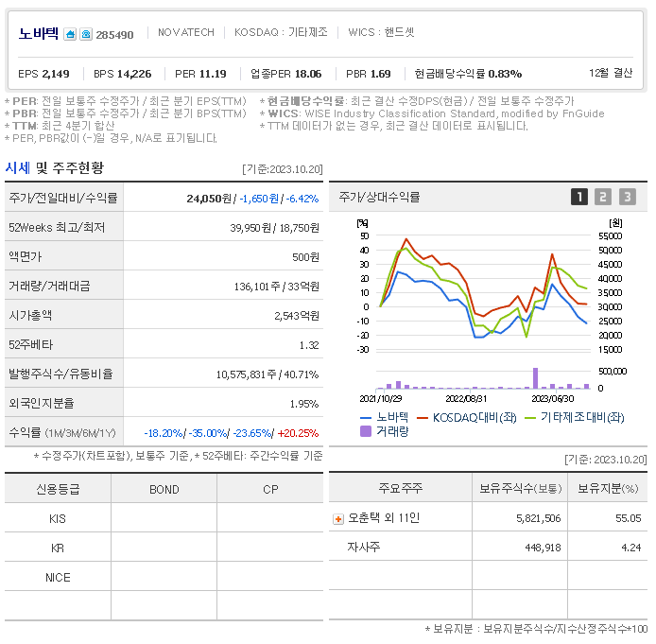Click the telephone contact icon beside 285490

pos(86,34)
